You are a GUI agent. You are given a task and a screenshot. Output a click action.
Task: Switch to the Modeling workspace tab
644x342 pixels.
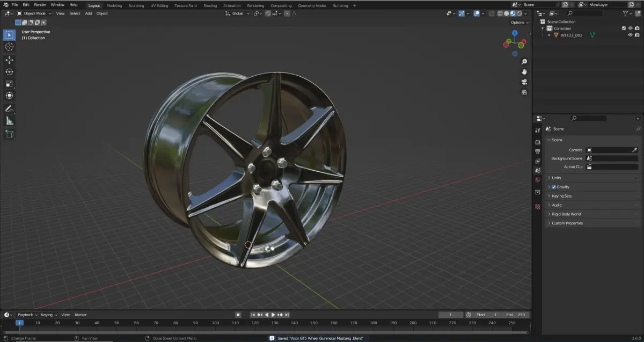[114, 5]
